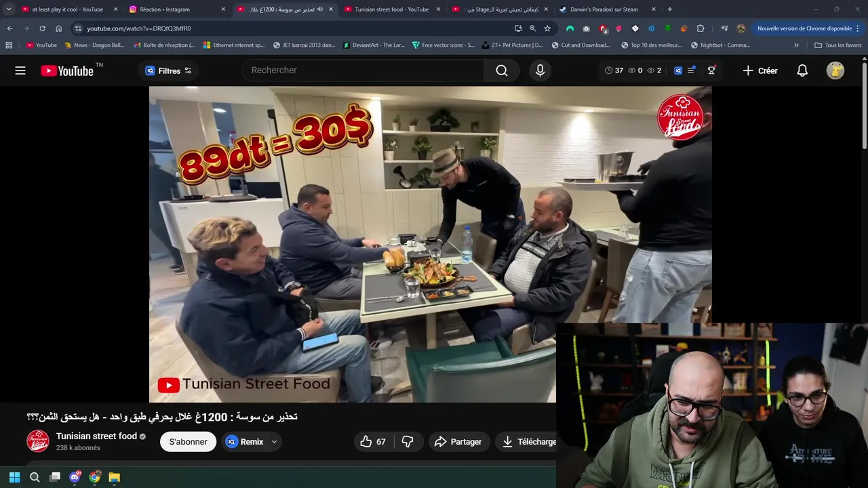
Task: Click the magnifier search button
Action: (x=502, y=70)
